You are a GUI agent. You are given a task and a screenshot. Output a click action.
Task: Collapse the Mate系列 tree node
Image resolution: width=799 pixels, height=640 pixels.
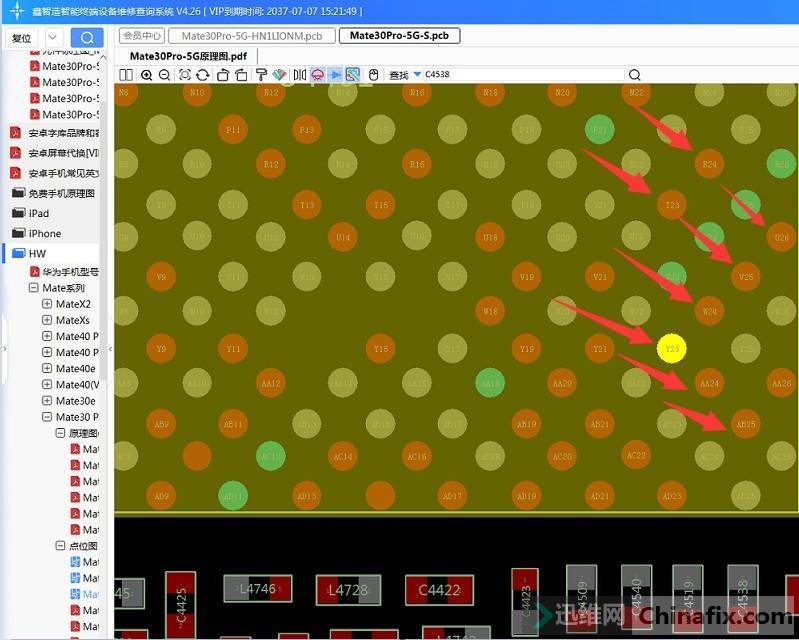(x=33, y=288)
